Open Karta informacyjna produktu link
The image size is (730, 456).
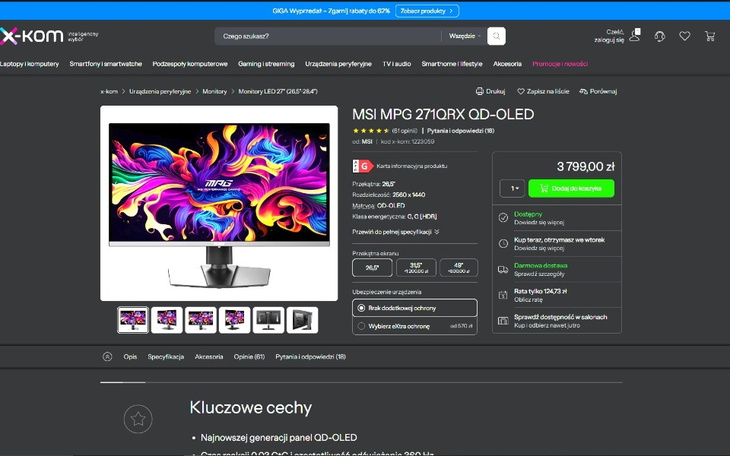(412, 166)
